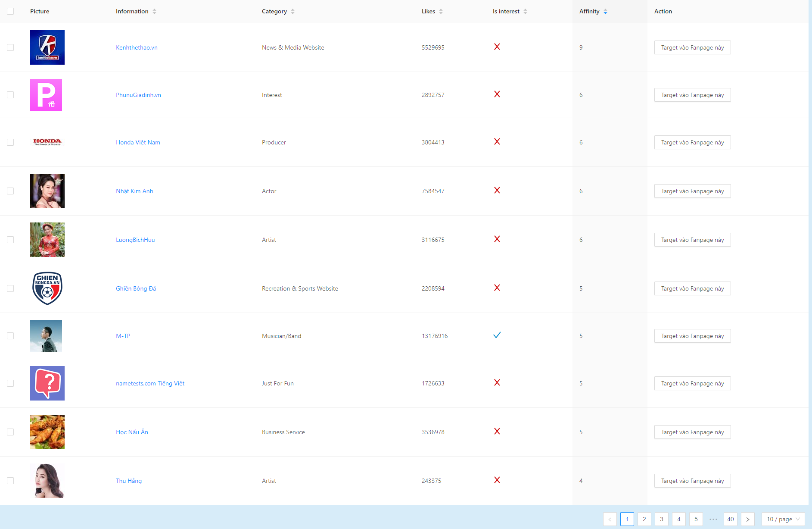Open the 10 / page size dropdown
Screen dimensions: 812x529
pos(783,519)
